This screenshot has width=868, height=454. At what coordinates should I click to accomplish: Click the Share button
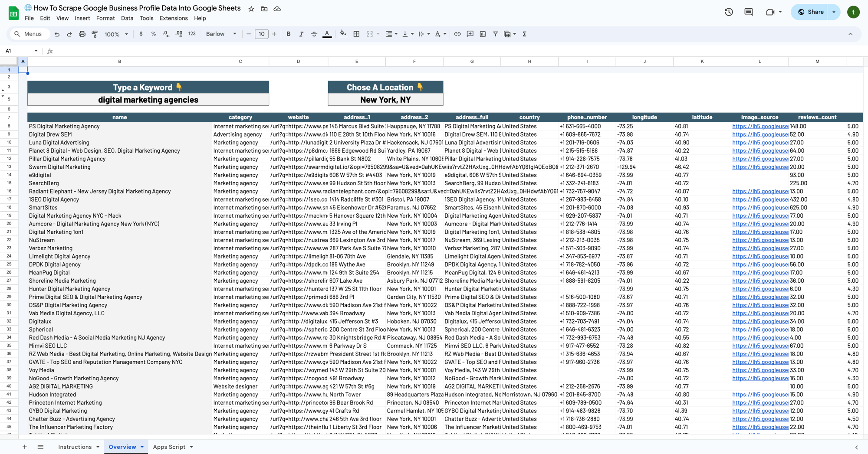pyautogui.click(x=810, y=12)
